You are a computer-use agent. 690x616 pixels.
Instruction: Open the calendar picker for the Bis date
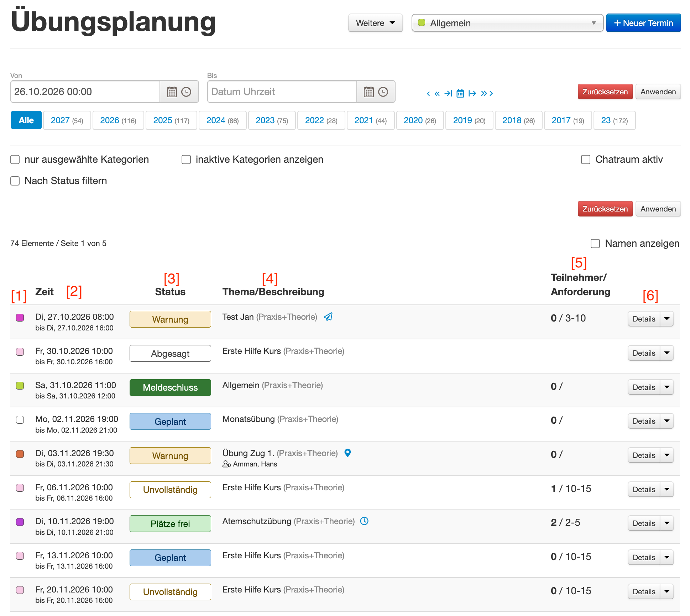(369, 92)
